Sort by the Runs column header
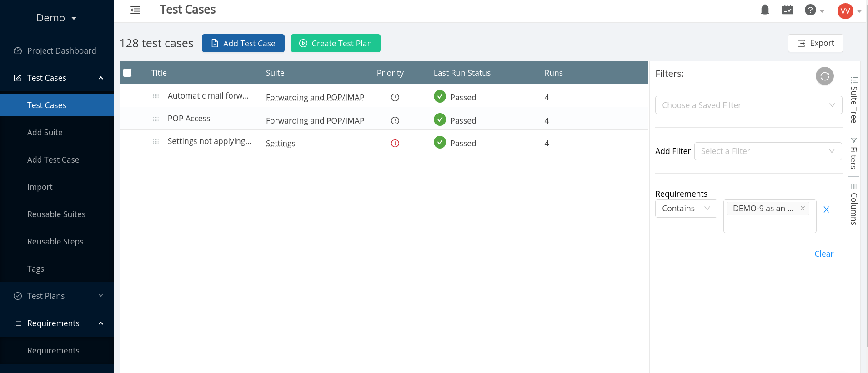868x373 pixels. [553, 73]
